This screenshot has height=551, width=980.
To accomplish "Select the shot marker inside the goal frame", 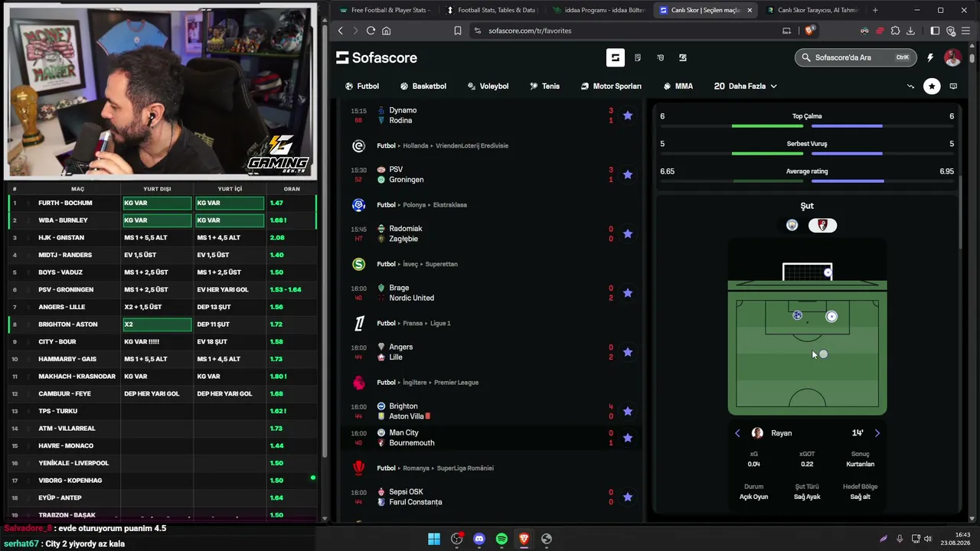I will point(828,272).
